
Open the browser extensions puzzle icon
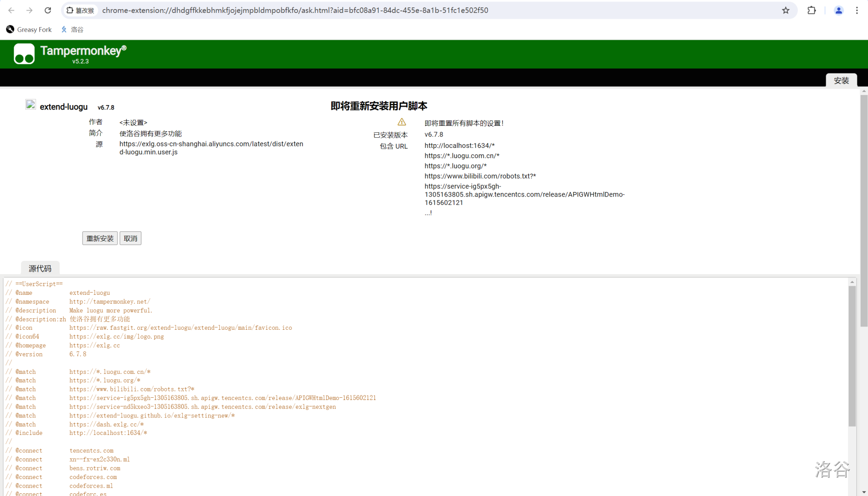click(x=811, y=10)
